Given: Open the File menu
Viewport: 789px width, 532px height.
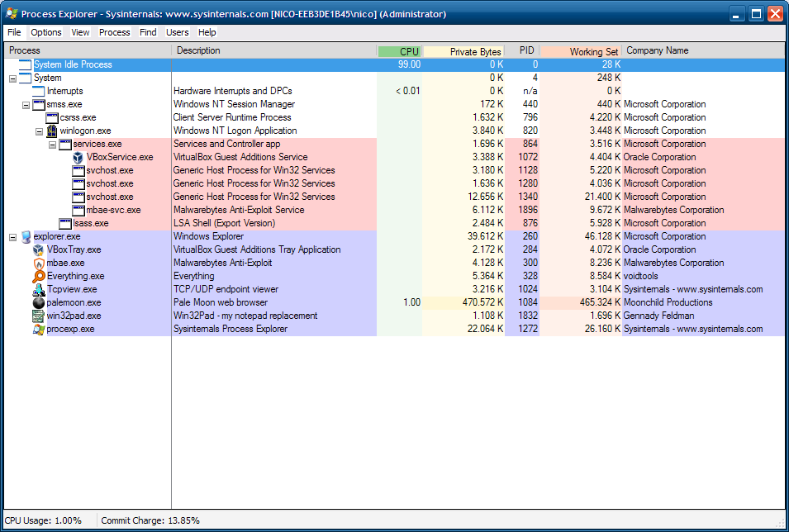Looking at the screenshot, I should coord(14,32).
